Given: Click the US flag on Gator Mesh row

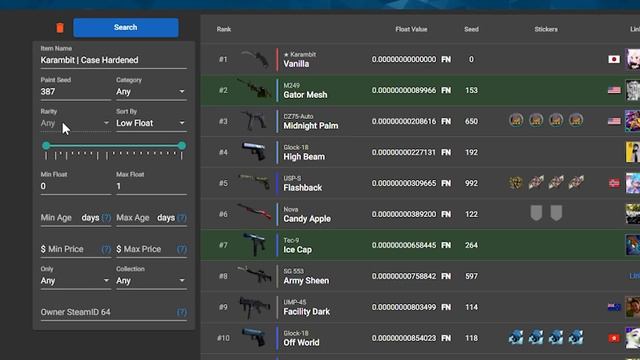Looking at the screenshot, I should [x=614, y=90].
